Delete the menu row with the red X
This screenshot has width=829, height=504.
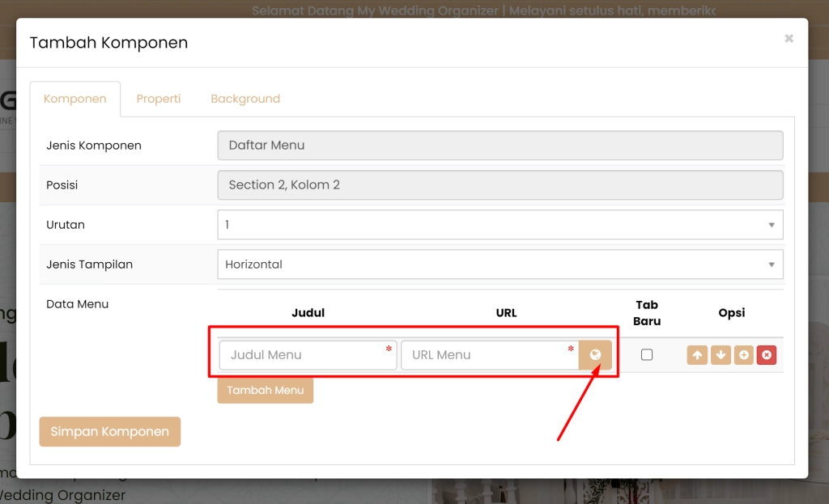click(x=767, y=355)
